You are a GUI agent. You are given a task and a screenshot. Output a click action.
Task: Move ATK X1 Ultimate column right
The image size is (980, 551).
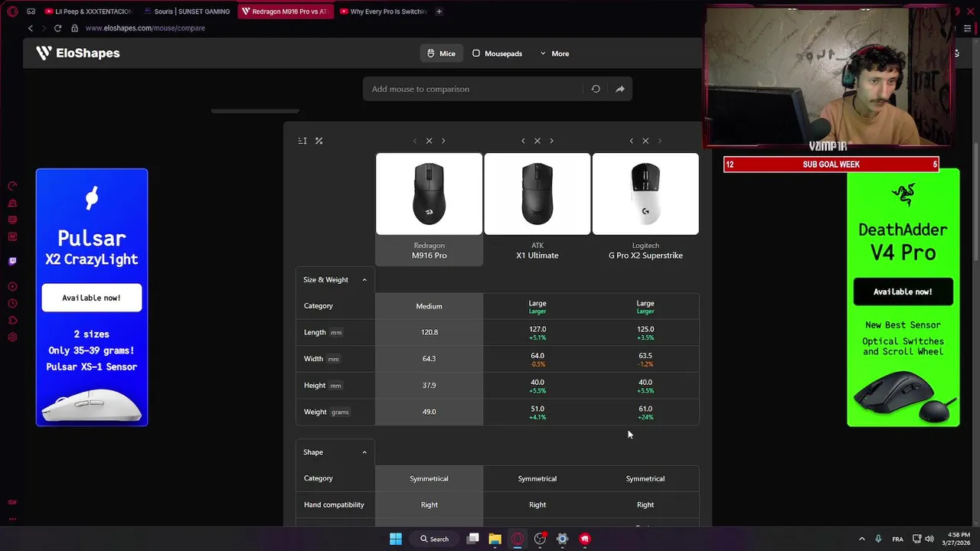tap(551, 141)
